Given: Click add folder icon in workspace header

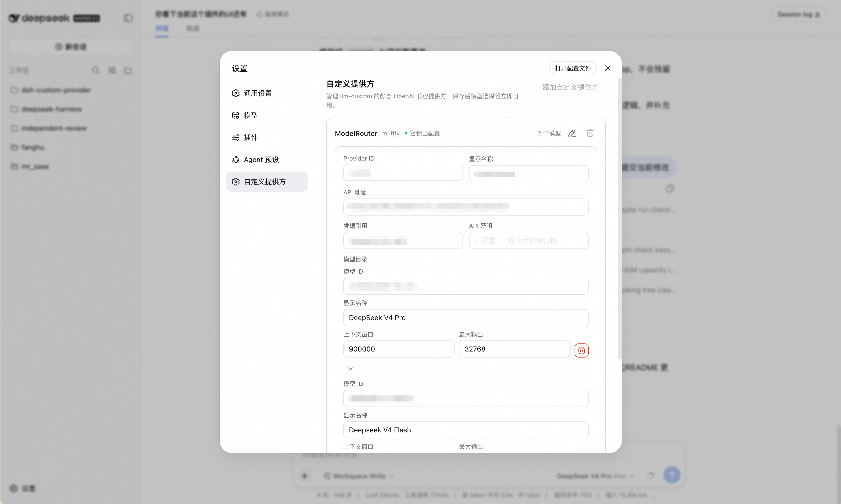Looking at the screenshot, I should (128, 70).
